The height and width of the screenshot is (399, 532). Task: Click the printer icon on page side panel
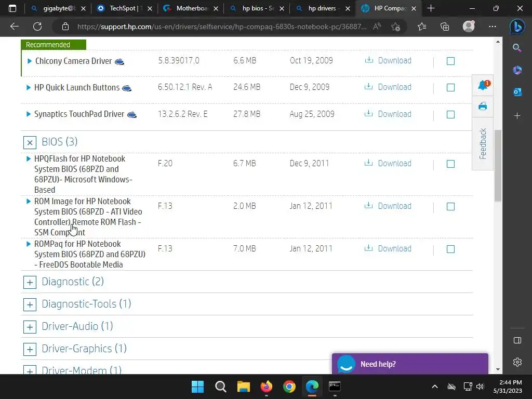[483, 106]
